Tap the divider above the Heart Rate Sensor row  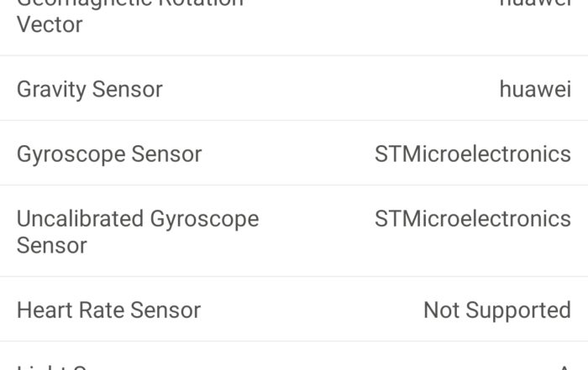point(294,277)
